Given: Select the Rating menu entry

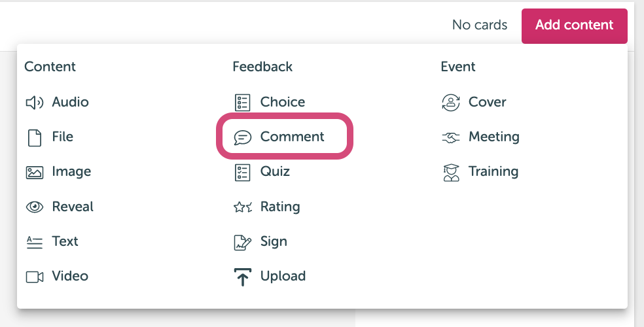Looking at the screenshot, I should pyautogui.click(x=266, y=207).
